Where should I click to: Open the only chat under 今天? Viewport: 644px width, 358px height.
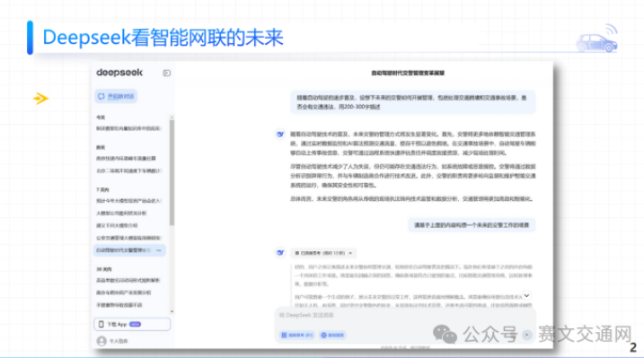tap(129, 128)
